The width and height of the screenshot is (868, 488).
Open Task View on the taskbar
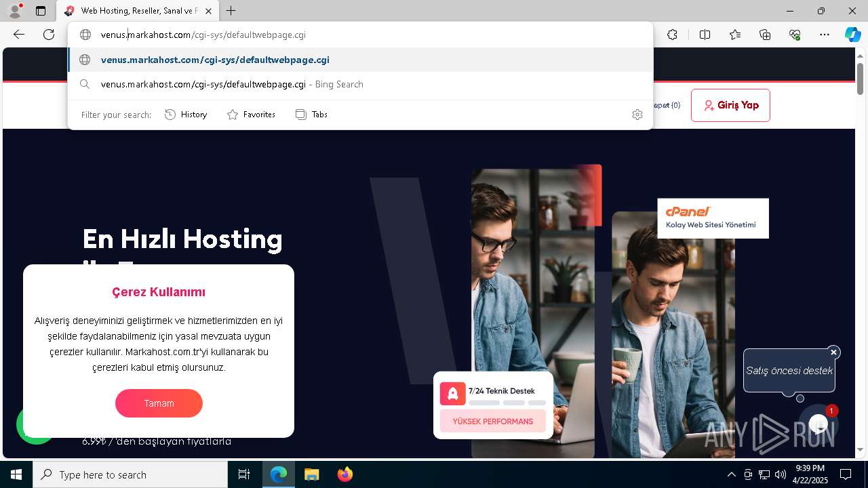[244, 474]
